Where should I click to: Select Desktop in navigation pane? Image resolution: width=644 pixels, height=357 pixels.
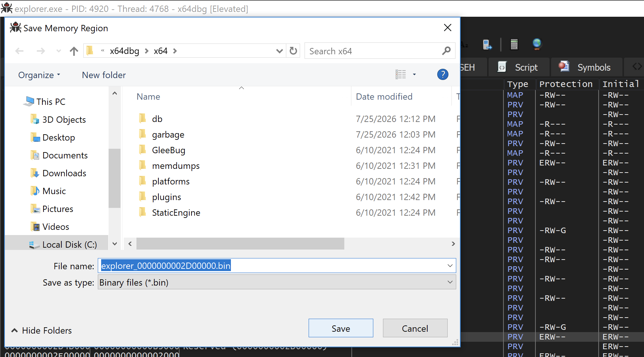pyautogui.click(x=59, y=137)
